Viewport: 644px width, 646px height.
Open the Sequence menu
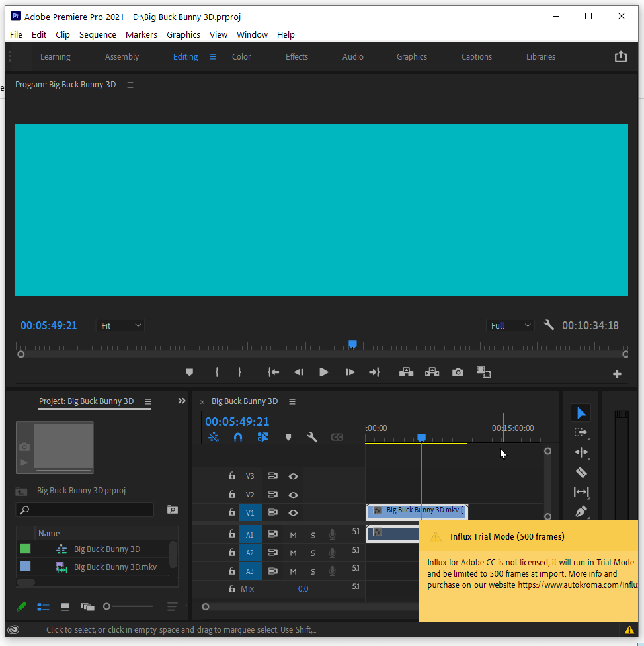[x=97, y=34]
